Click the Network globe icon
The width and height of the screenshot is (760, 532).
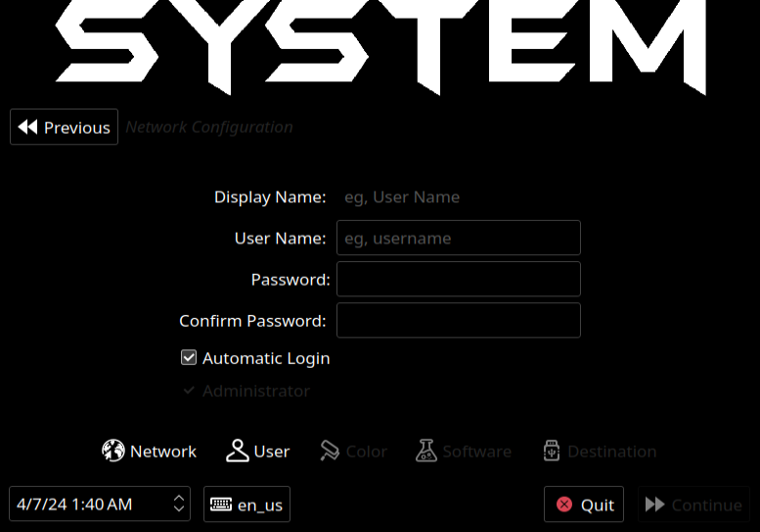113,451
